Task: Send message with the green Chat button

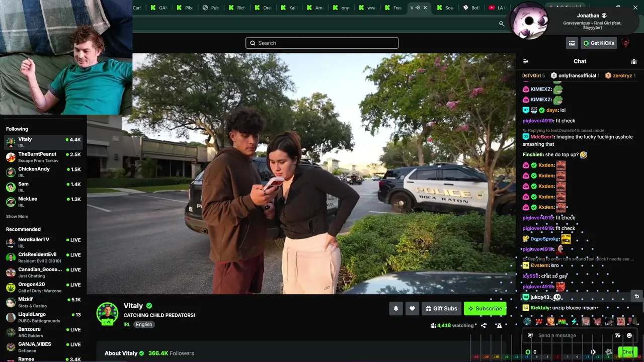Action: pos(627,352)
